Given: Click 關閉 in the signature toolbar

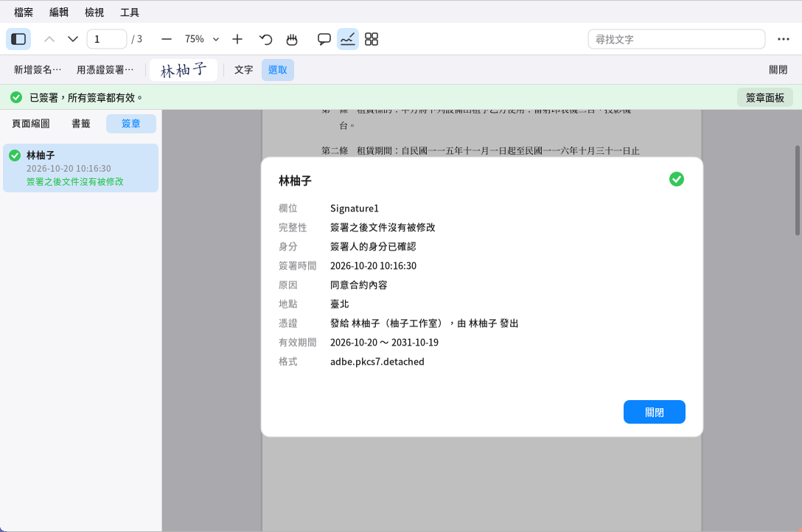Looking at the screenshot, I should coord(778,70).
